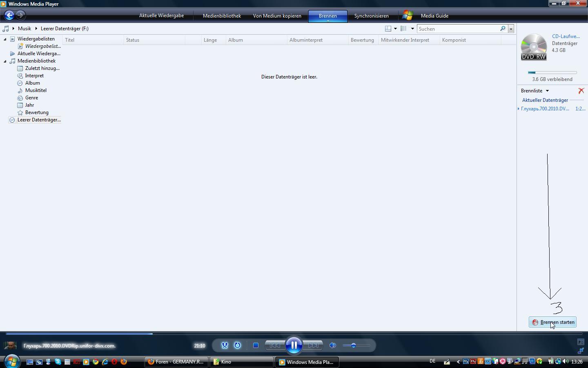588x368 pixels.
Task: Open Aktuelle Wiedergabe in the navigation tree
Action: 39,54
